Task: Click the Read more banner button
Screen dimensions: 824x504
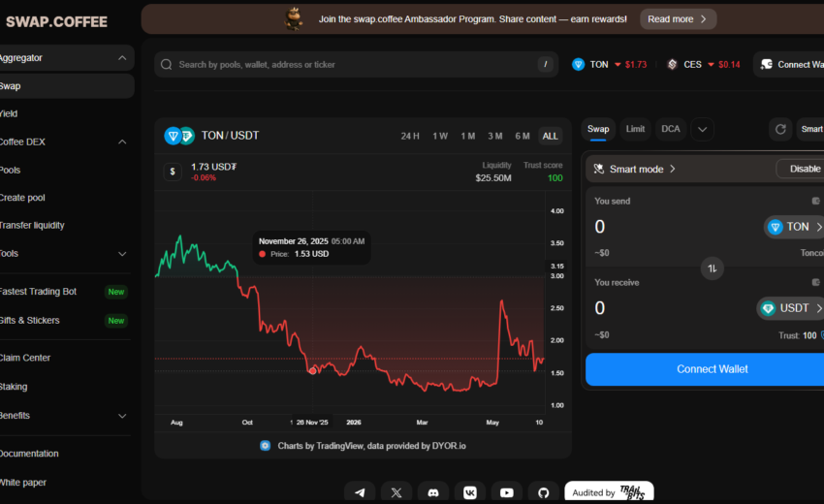Action: tap(678, 19)
